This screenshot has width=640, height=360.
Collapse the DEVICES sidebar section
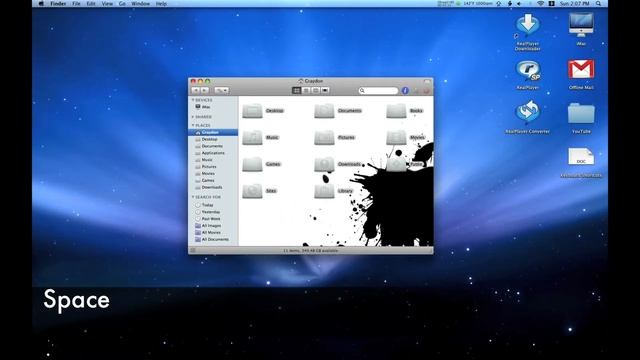193,100
